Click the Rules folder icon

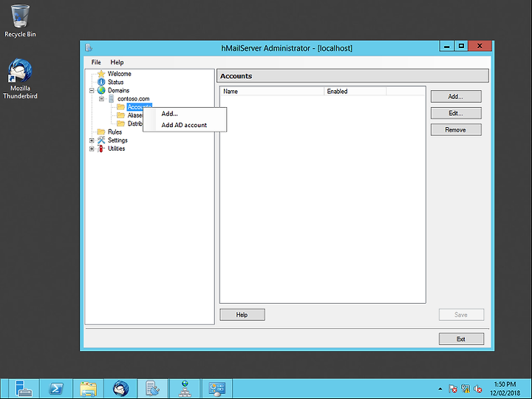coord(101,132)
